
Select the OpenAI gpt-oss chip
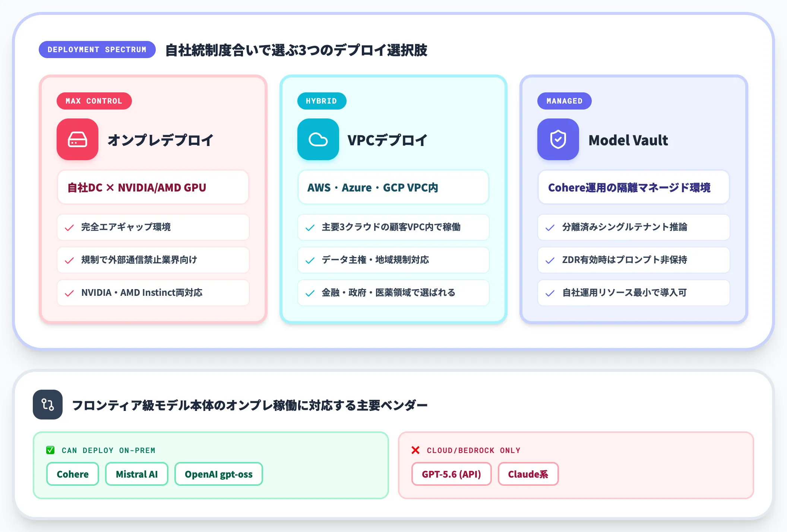[x=219, y=474]
